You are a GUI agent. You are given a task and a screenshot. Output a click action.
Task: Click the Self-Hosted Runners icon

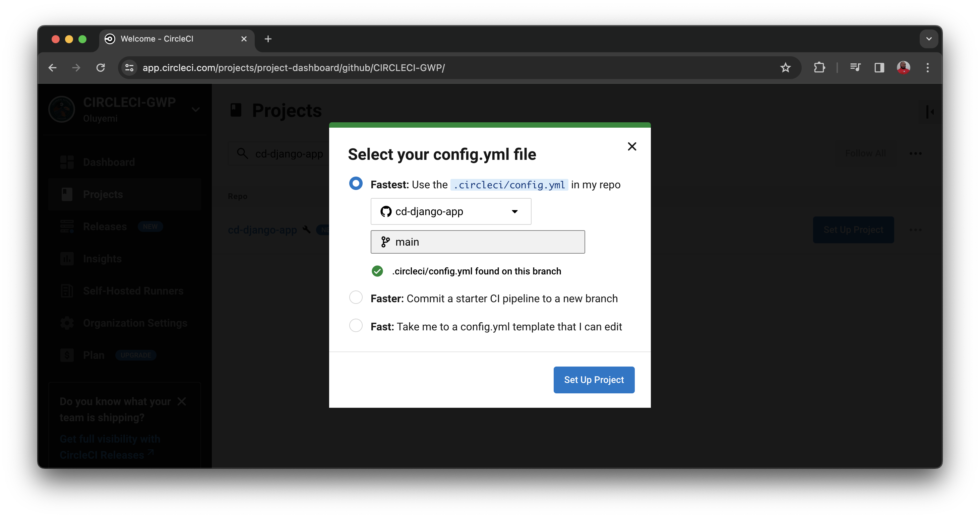(x=67, y=290)
